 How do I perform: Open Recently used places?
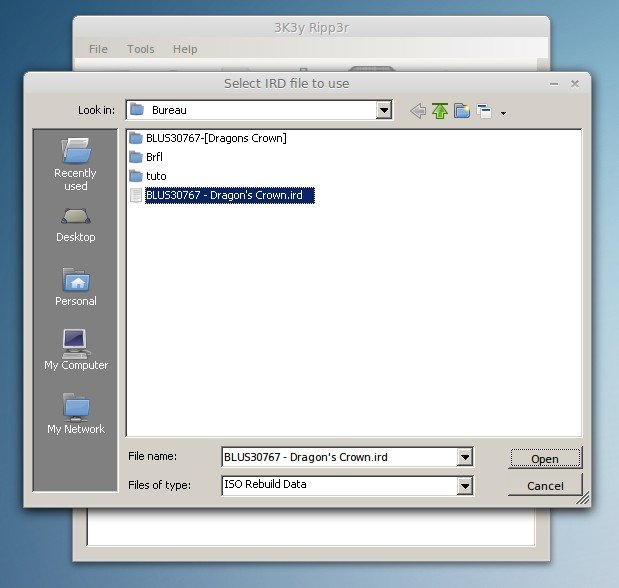point(76,164)
